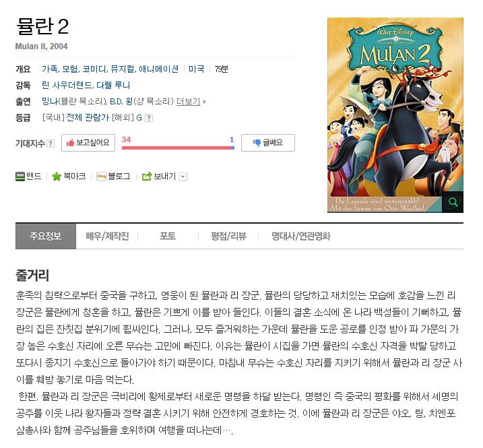483x448 pixels.
Task: Share to Band via the 밴드 icon
Action: pos(20,177)
